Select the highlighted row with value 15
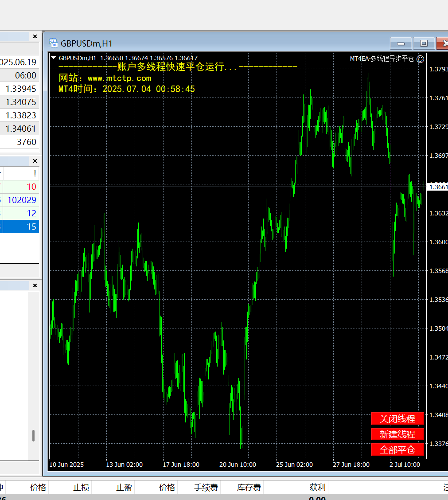Viewport: 448px width, 500px height. tap(19, 227)
